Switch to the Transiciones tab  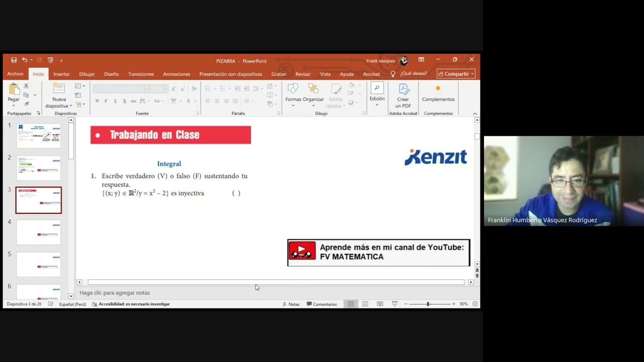pyautogui.click(x=141, y=74)
